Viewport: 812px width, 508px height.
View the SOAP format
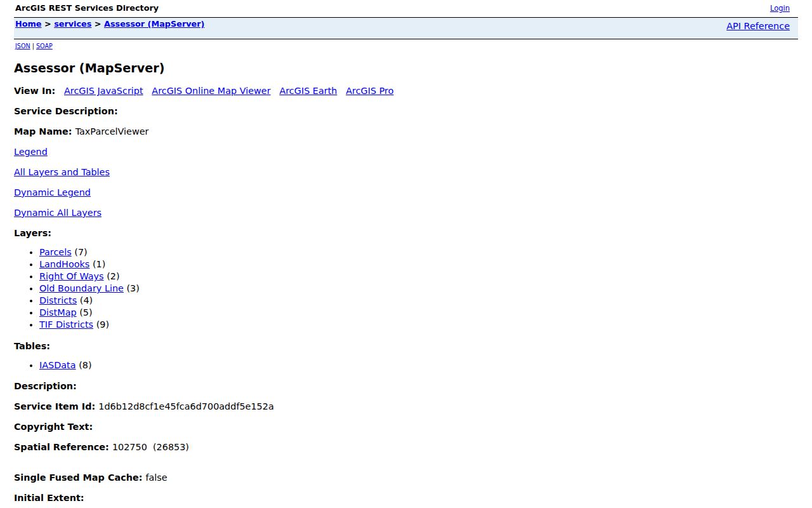click(x=44, y=46)
